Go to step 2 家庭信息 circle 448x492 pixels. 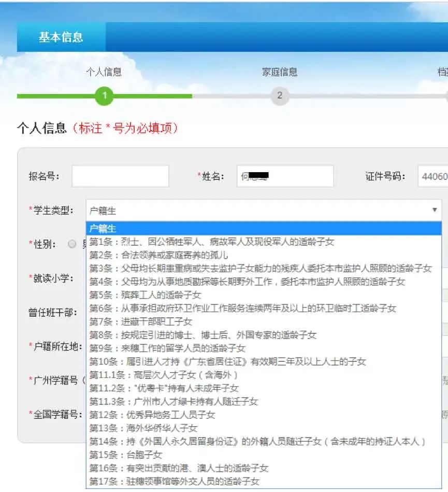[280, 96]
